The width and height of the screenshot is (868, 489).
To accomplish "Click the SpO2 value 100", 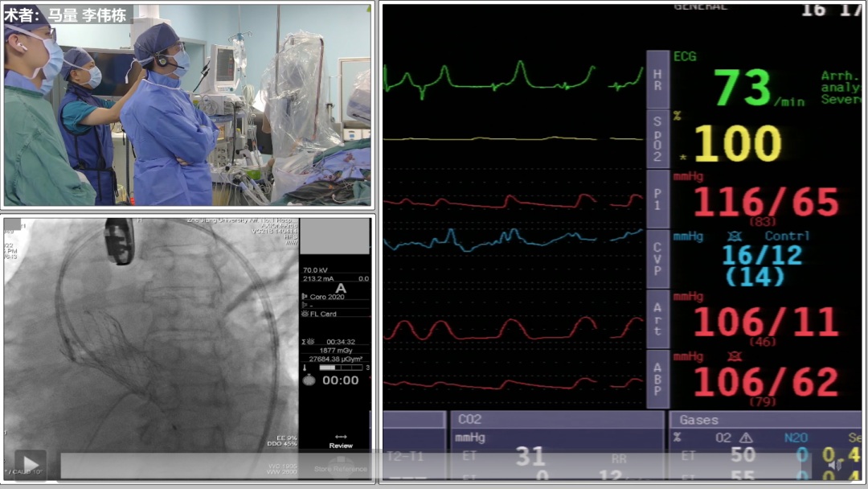I will point(737,143).
